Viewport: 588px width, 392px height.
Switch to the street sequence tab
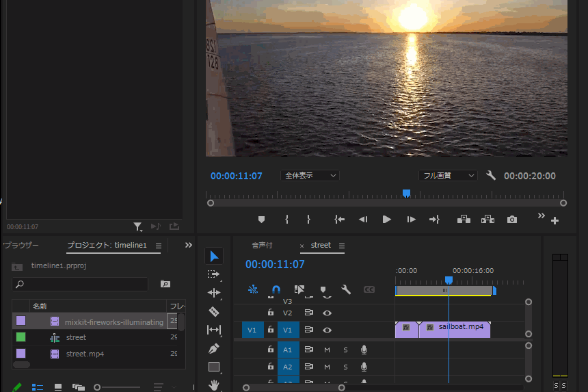click(x=321, y=245)
